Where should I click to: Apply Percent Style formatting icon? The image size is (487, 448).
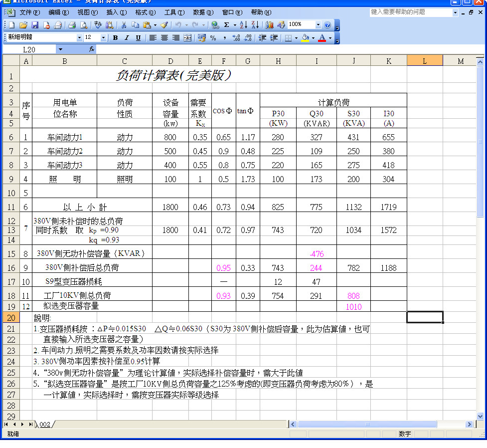212,38
